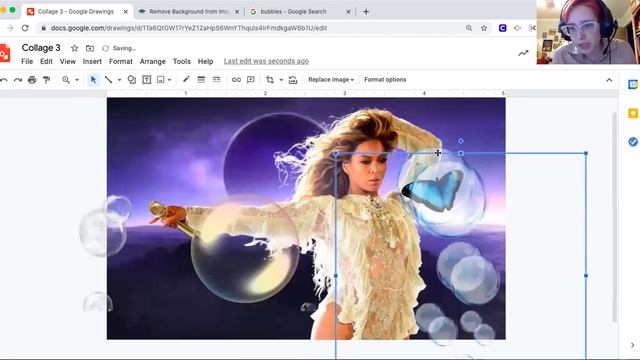Click the Reset image icon
This screenshot has height=360, width=640.
tap(293, 80)
